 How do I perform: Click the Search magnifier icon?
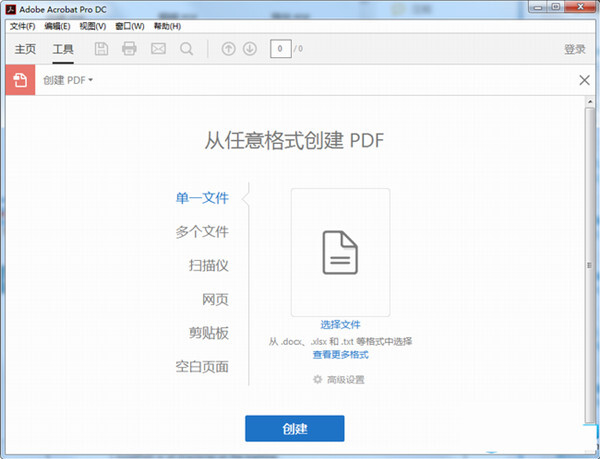[x=186, y=49]
